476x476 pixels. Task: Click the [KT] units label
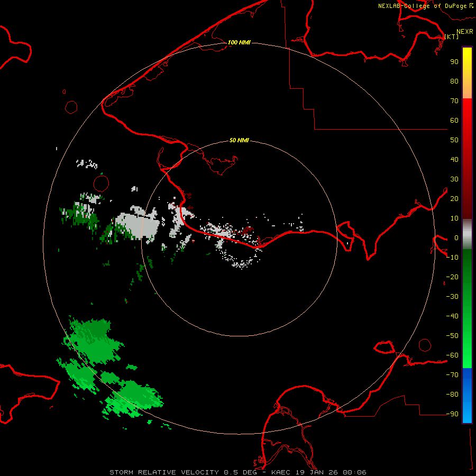click(x=452, y=36)
